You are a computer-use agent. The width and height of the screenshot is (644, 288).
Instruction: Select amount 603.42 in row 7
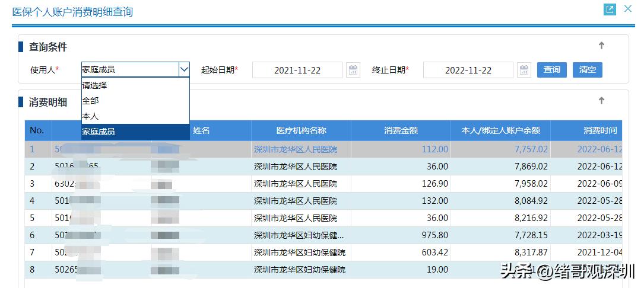435,252
